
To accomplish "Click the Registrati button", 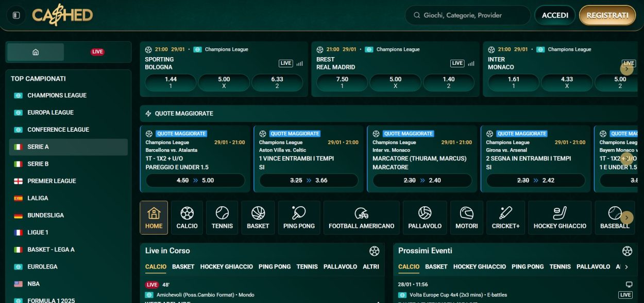I will pyautogui.click(x=607, y=15).
